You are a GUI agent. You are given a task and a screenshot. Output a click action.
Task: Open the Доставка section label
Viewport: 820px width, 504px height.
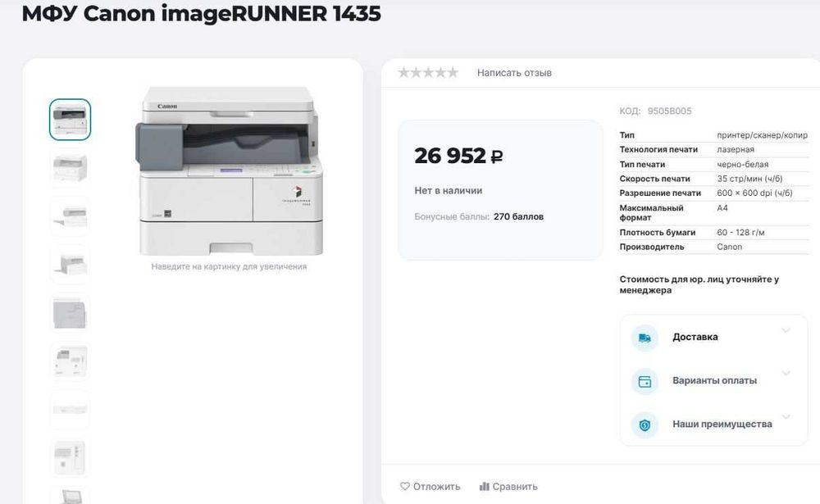point(695,337)
